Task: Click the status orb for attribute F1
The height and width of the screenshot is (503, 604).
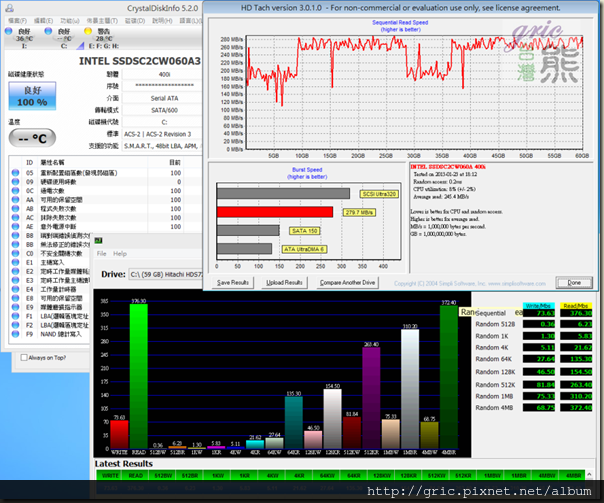Action: coord(15,316)
